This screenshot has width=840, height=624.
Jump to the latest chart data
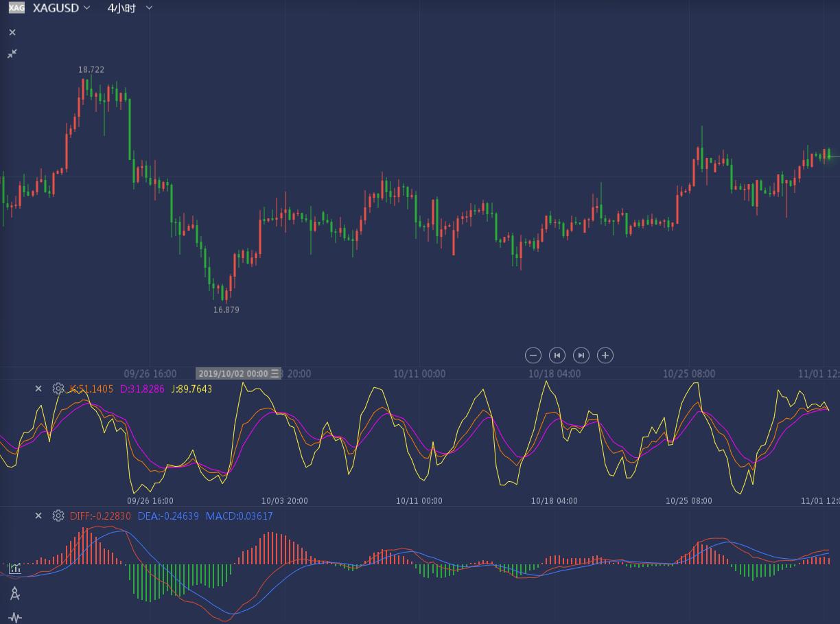[x=581, y=355]
